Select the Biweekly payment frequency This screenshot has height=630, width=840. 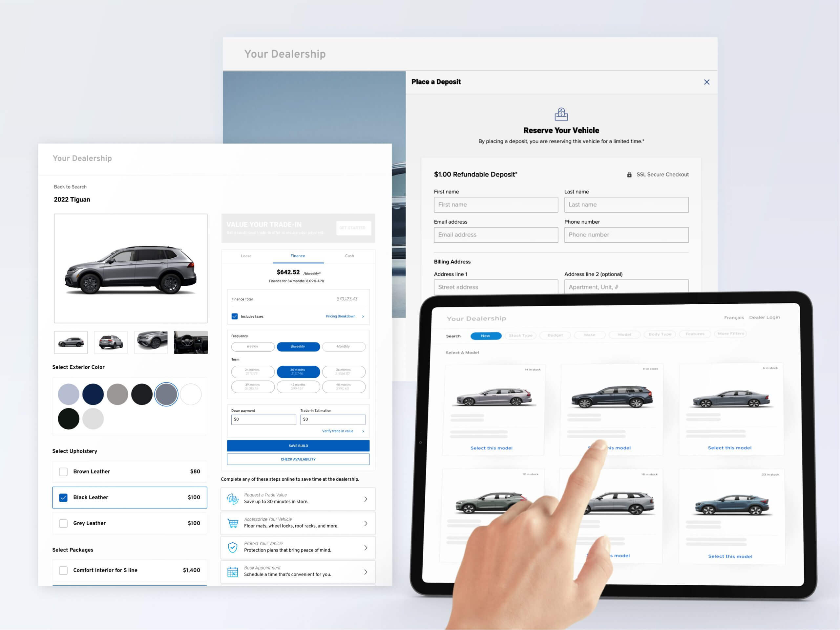coord(296,347)
